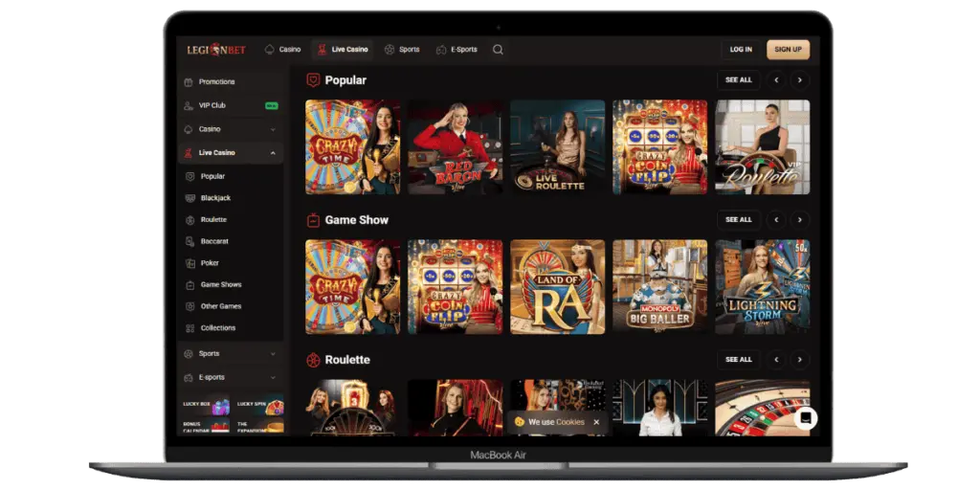Image resolution: width=980 pixels, height=490 pixels.
Task: Open the Lucky Spin promo tile
Action: click(x=259, y=406)
